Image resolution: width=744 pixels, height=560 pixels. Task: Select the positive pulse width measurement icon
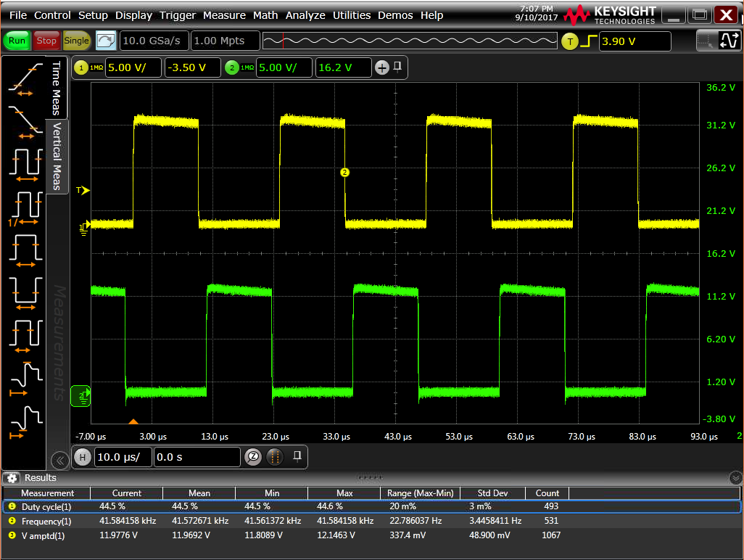tap(25, 251)
